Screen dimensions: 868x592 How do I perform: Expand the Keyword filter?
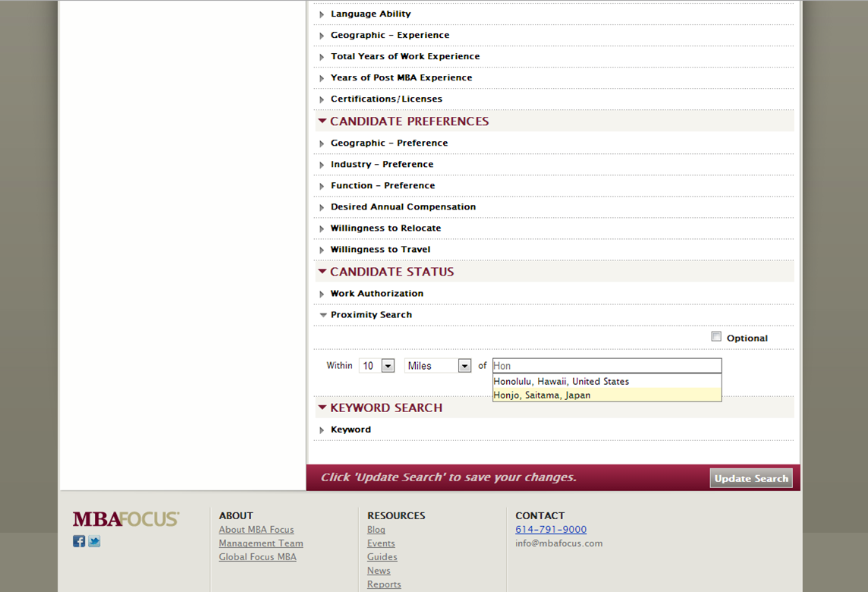click(351, 430)
